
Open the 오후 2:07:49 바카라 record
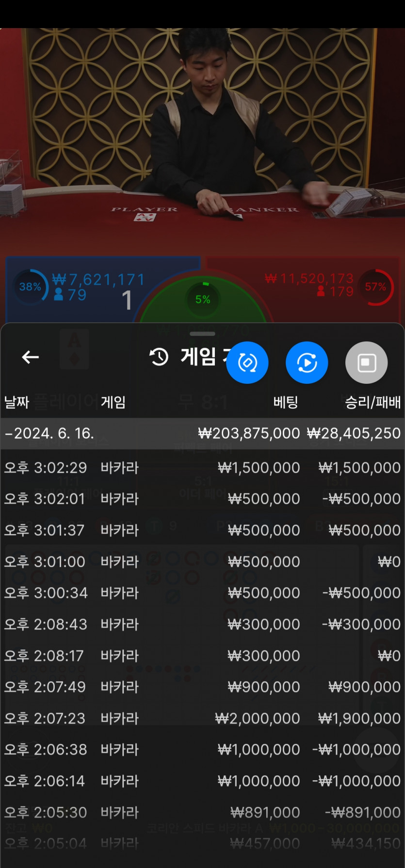click(x=203, y=687)
